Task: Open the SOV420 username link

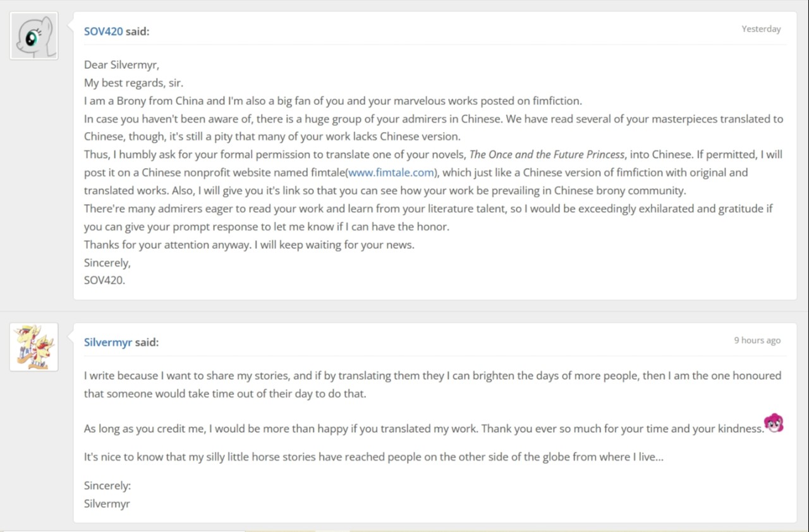Action: click(x=103, y=31)
